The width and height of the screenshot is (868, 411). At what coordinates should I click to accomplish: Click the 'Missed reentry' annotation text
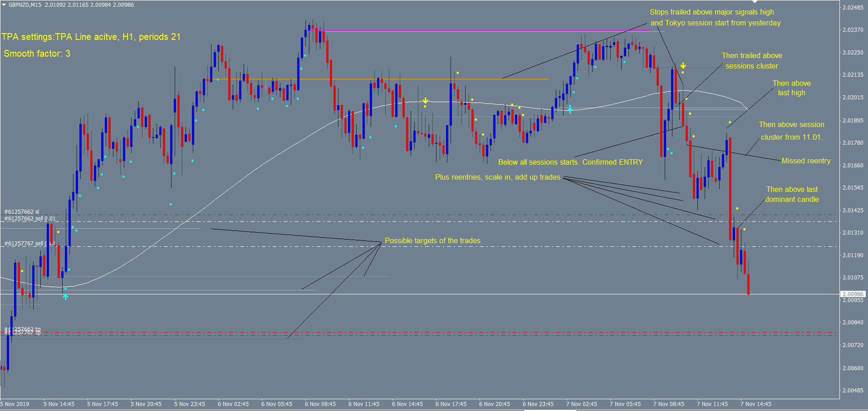(806, 161)
